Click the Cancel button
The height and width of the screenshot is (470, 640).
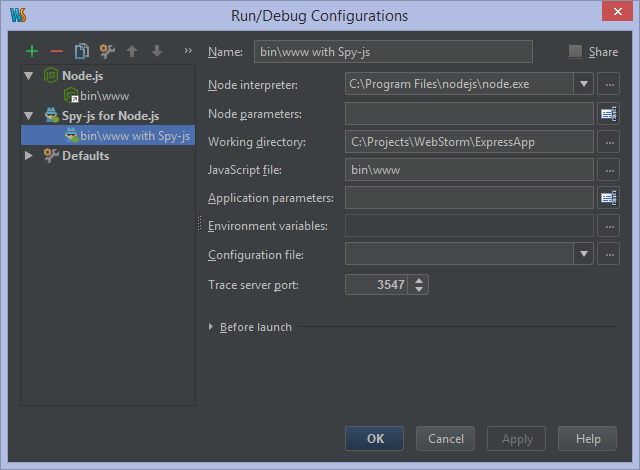click(x=445, y=439)
